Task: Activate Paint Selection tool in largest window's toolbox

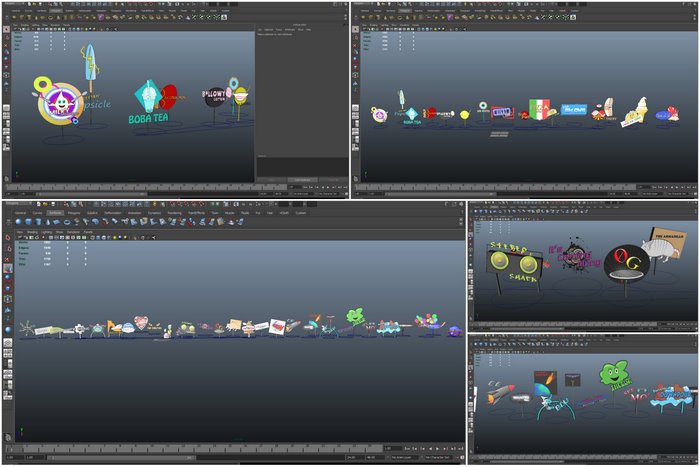Action: click(x=8, y=259)
